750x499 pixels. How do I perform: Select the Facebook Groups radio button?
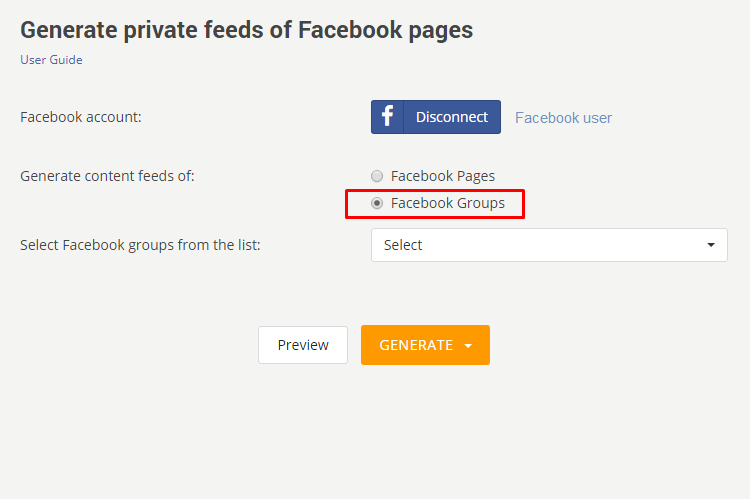tap(377, 203)
